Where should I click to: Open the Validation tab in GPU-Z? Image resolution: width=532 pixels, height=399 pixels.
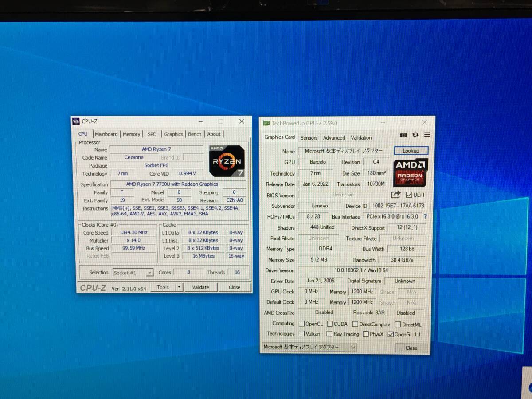point(361,138)
